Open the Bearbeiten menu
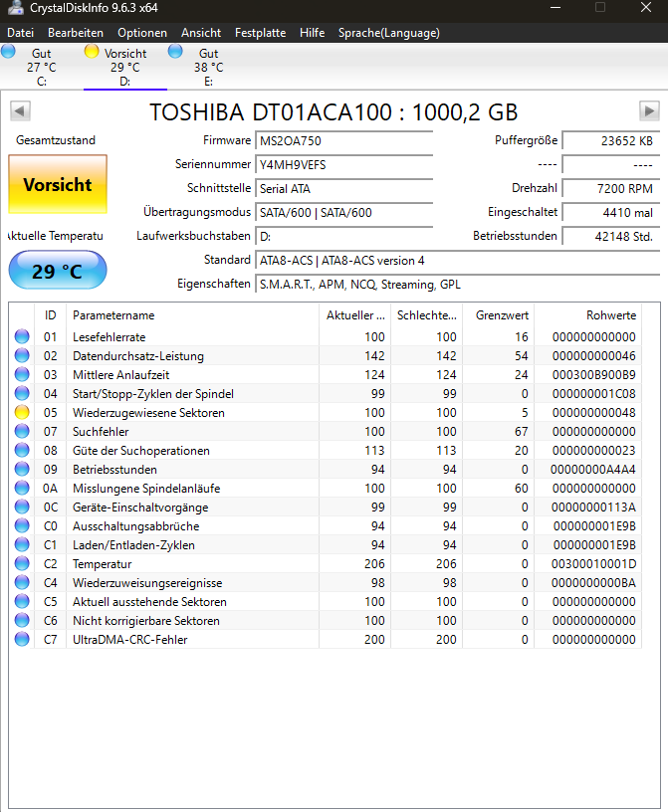 [76, 33]
